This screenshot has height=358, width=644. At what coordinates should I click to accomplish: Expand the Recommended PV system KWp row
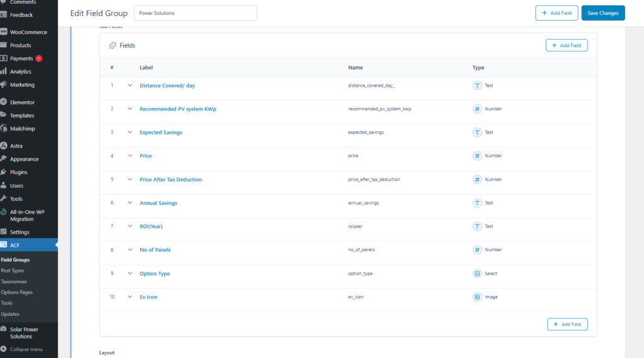tap(130, 109)
